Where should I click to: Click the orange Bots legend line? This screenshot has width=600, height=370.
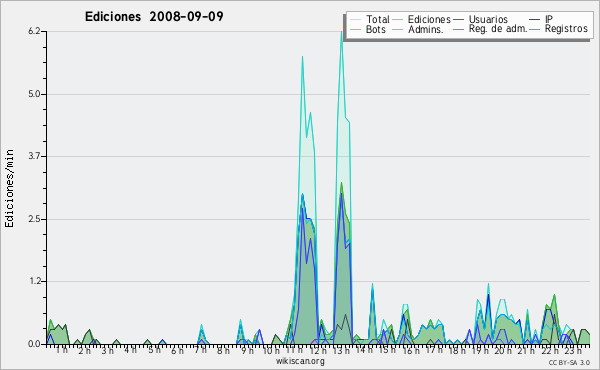click(x=355, y=29)
